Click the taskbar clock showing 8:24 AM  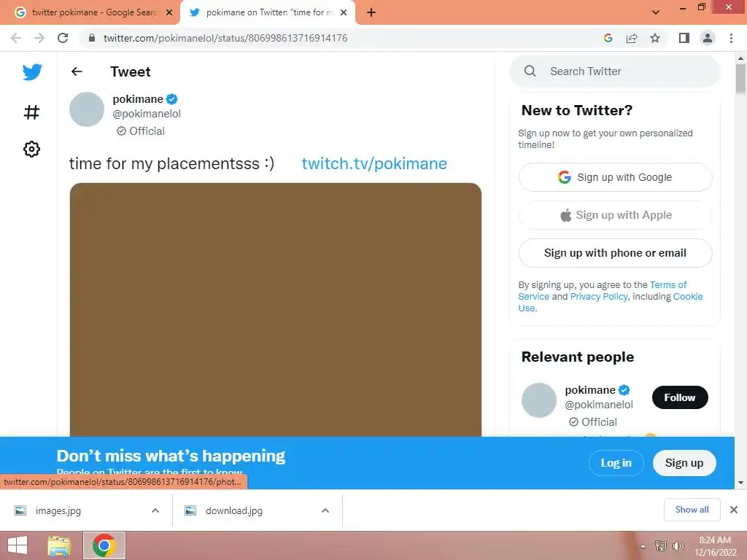[x=715, y=546]
